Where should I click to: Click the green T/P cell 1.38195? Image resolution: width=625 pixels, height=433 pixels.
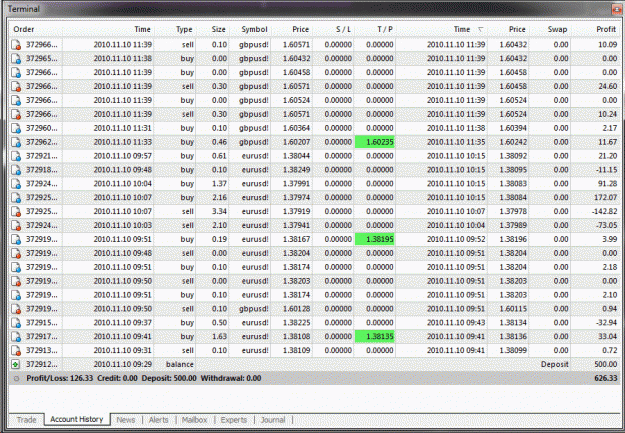point(375,240)
